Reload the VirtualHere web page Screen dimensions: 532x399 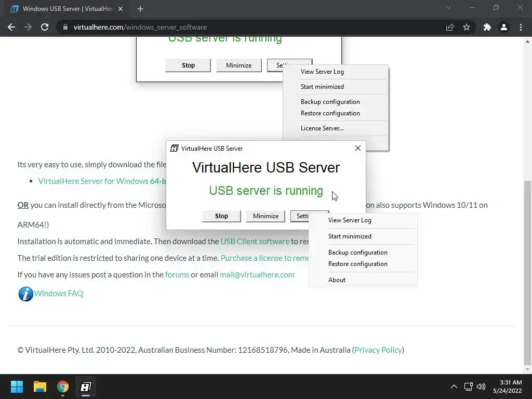(x=45, y=27)
